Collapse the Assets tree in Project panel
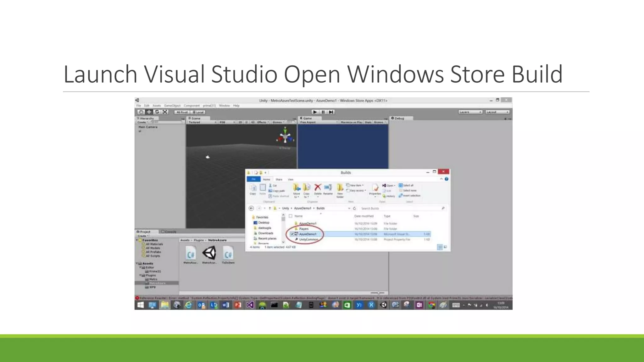Screen dimensions: 644x362 click(x=137, y=264)
